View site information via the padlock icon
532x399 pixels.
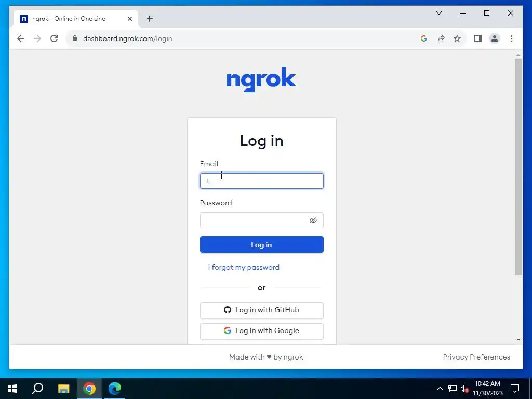[75, 38]
